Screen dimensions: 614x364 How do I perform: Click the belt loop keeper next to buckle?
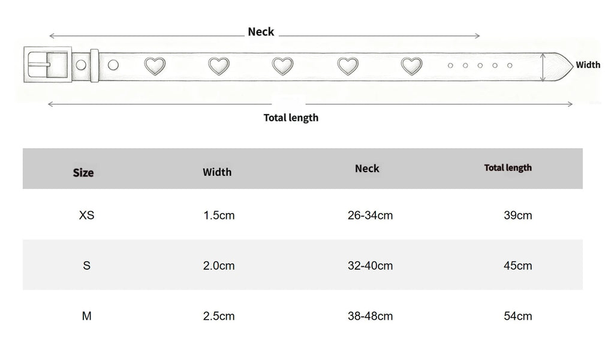click(94, 65)
